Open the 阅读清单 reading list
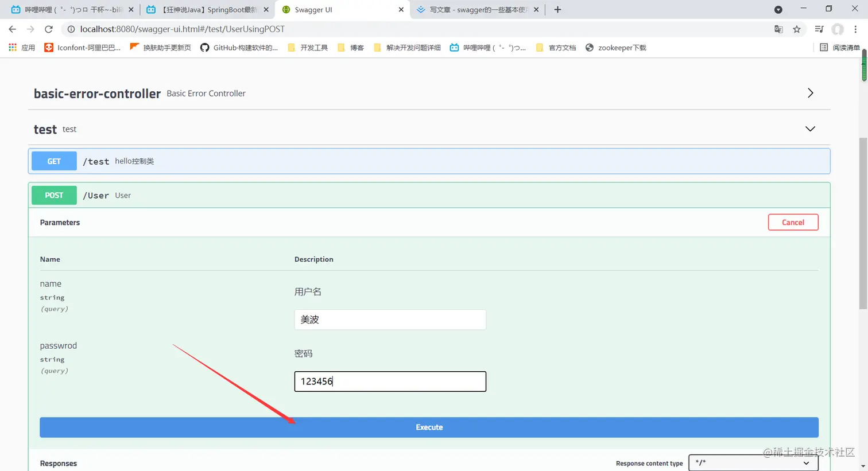Viewport: 868px width, 471px height. pyautogui.click(x=840, y=48)
